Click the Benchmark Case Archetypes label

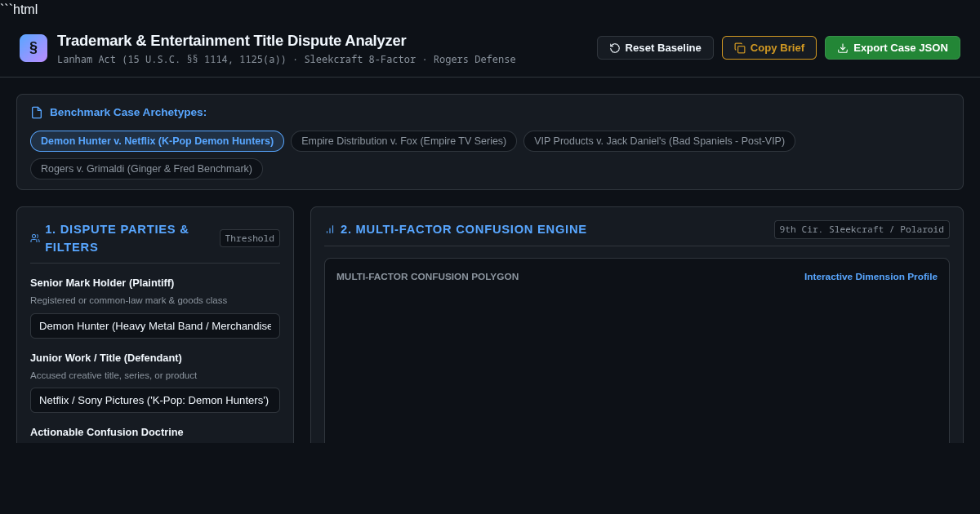click(128, 113)
